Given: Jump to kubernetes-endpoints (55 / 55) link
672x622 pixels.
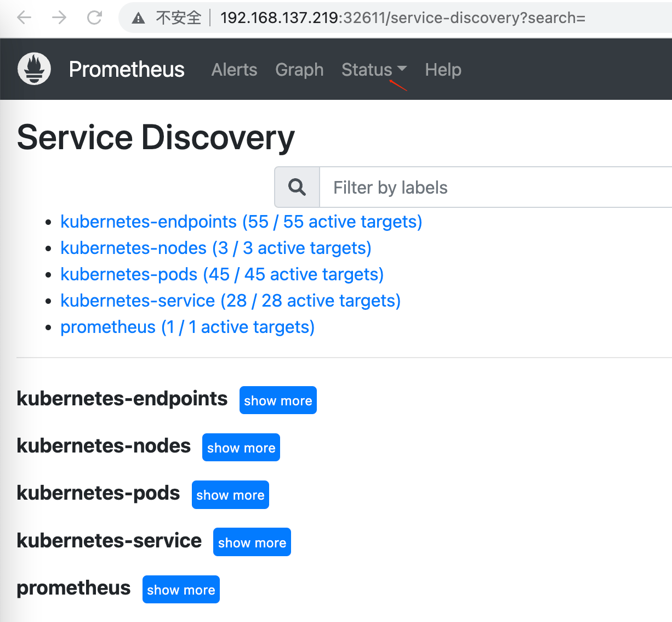Looking at the screenshot, I should pyautogui.click(x=241, y=222).
